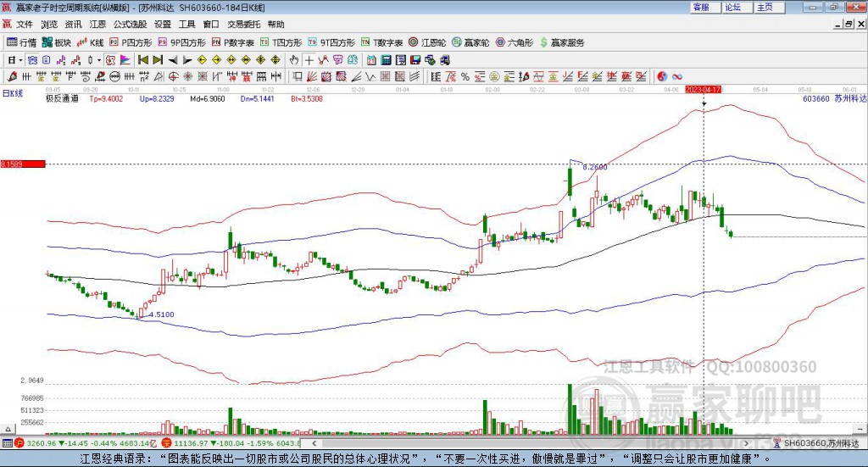Open 赢家服务 service page
Screen dimensions: 868x467
point(562,42)
